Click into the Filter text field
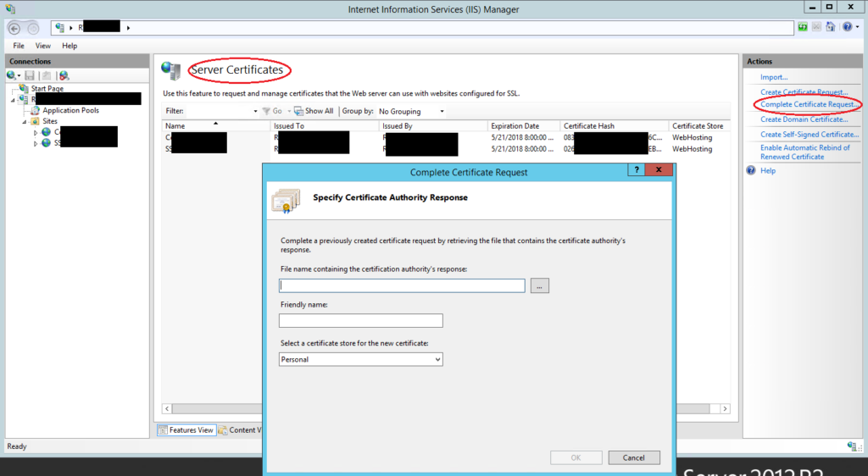 pyautogui.click(x=220, y=111)
